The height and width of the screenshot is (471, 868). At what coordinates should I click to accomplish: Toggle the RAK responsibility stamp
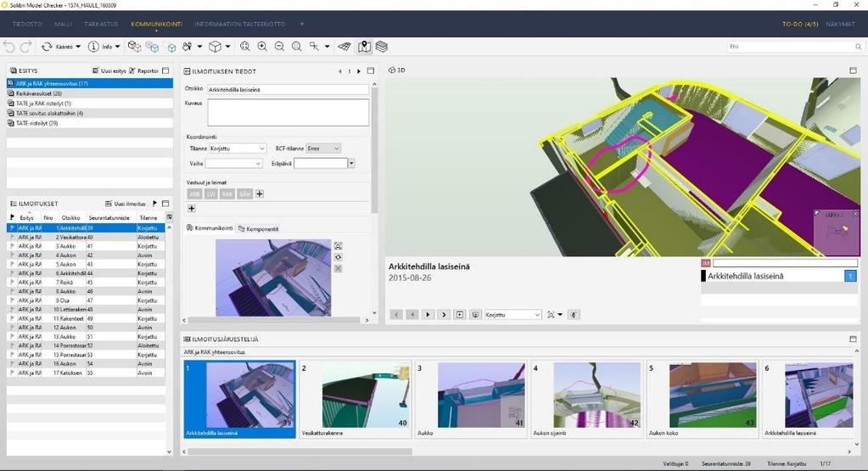click(x=227, y=193)
